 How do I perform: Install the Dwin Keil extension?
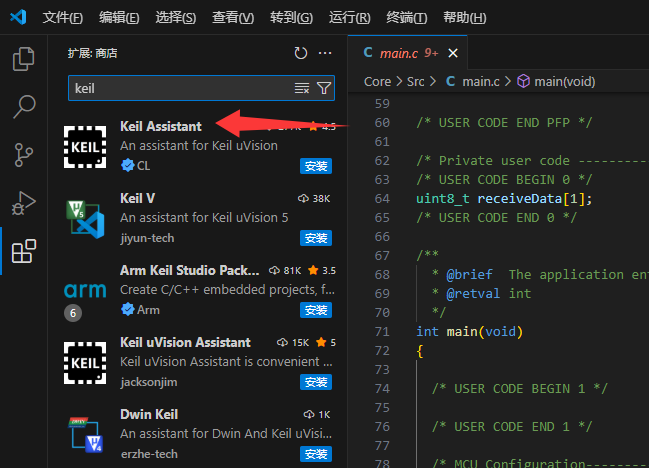[x=316, y=454]
